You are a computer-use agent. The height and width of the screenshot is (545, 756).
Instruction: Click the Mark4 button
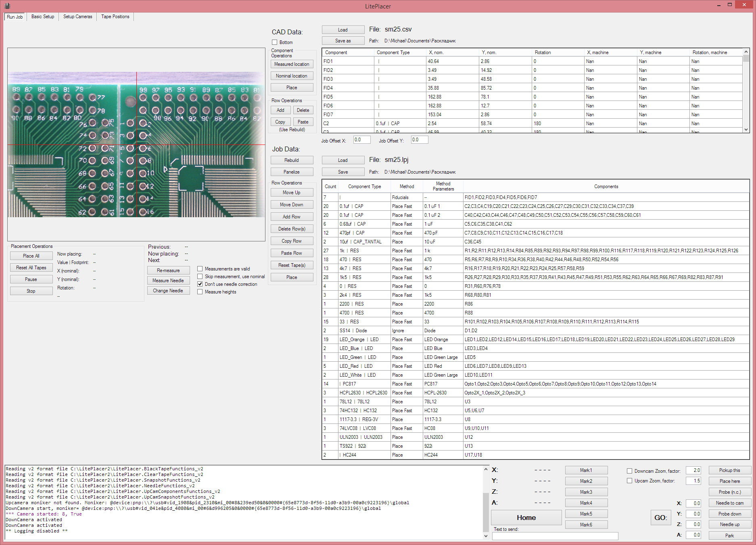coord(586,503)
